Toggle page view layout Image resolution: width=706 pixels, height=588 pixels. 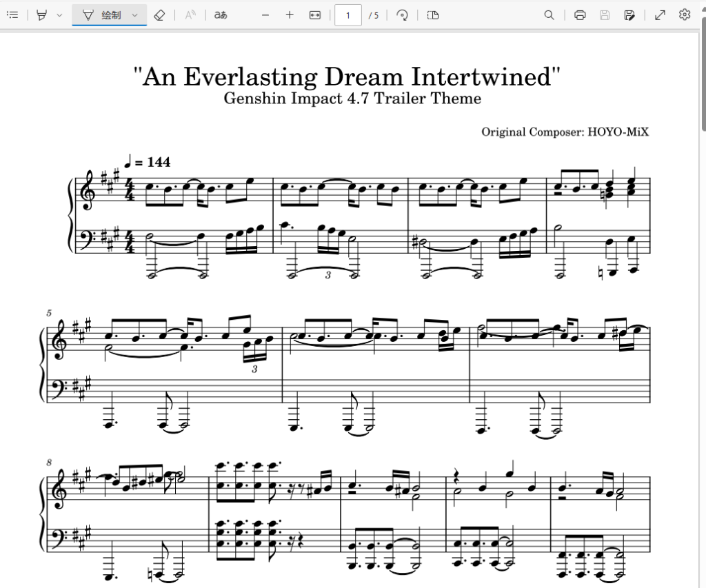click(433, 15)
